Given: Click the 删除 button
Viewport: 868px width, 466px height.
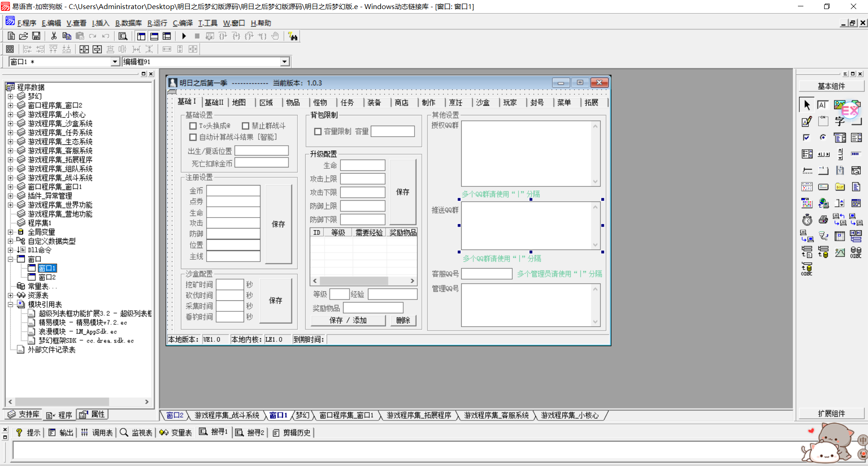Looking at the screenshot, I should (402, 320).
